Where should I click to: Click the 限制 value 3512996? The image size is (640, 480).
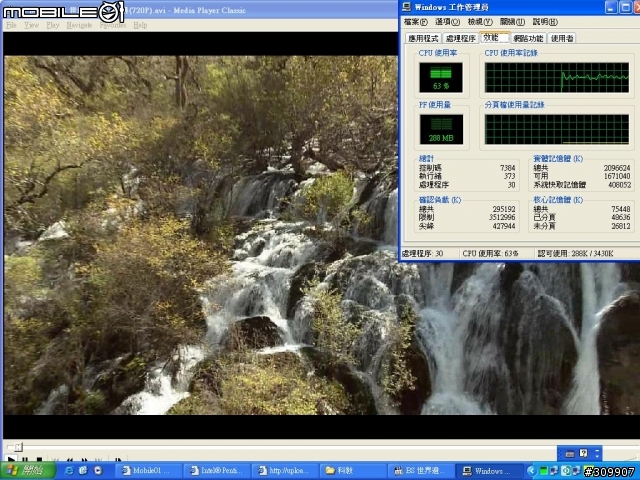(x=502, y=217)
